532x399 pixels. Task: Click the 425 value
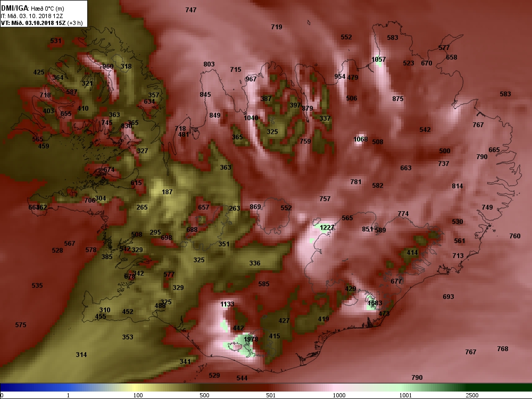point(39,72)
